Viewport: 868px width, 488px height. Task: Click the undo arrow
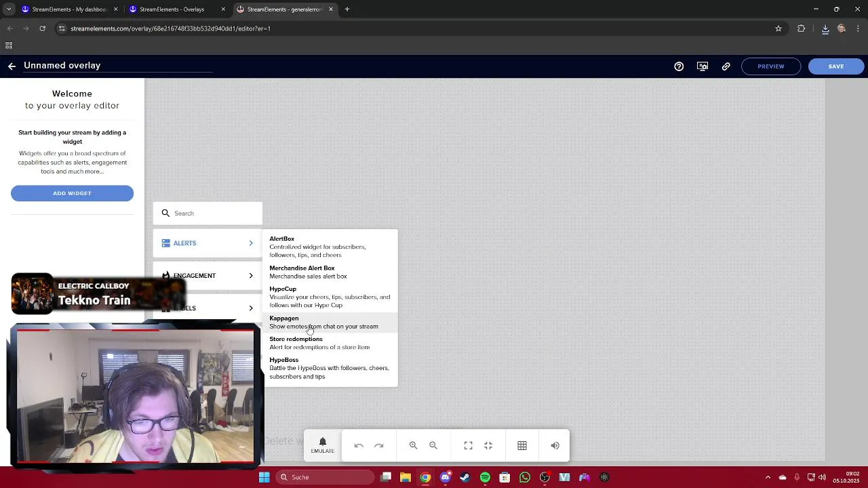coord(359,445)
